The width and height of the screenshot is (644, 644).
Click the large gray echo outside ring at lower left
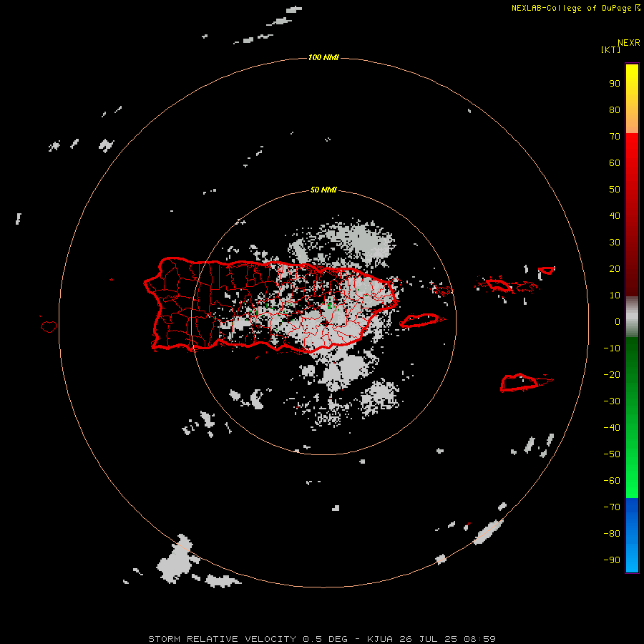[x=177, y=560]
